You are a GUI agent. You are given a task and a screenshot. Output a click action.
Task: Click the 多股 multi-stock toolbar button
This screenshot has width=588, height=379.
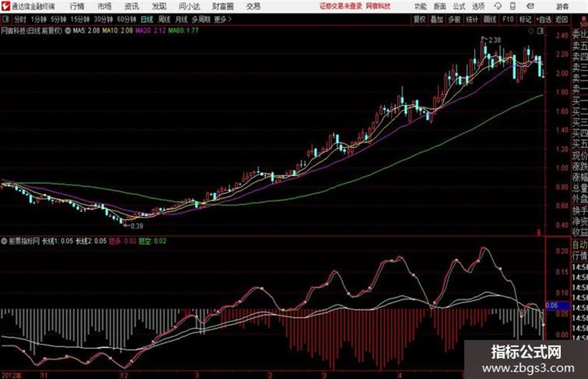(454, 19)
